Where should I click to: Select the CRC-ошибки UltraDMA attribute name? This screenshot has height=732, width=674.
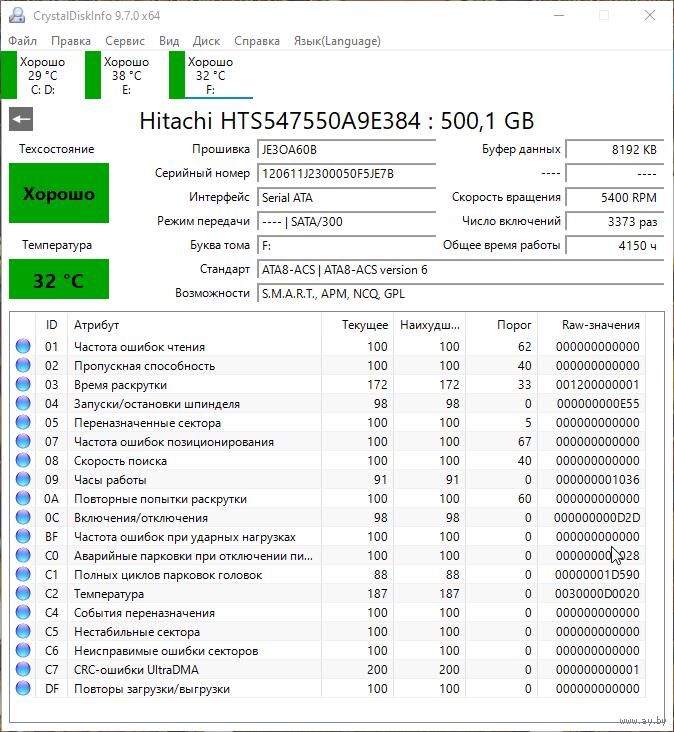coord(136,670)
